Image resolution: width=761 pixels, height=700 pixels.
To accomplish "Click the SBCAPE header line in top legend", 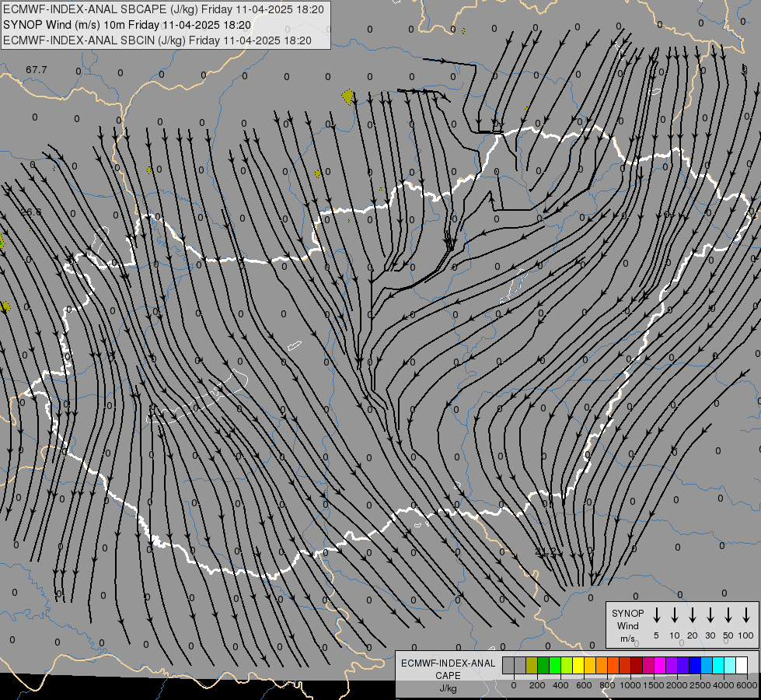I will point(163,9).
